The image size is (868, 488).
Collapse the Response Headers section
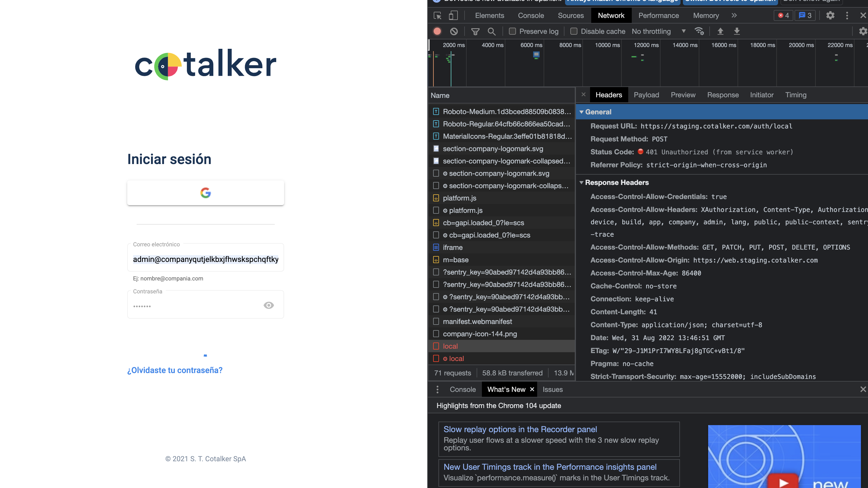click(581, 182)
